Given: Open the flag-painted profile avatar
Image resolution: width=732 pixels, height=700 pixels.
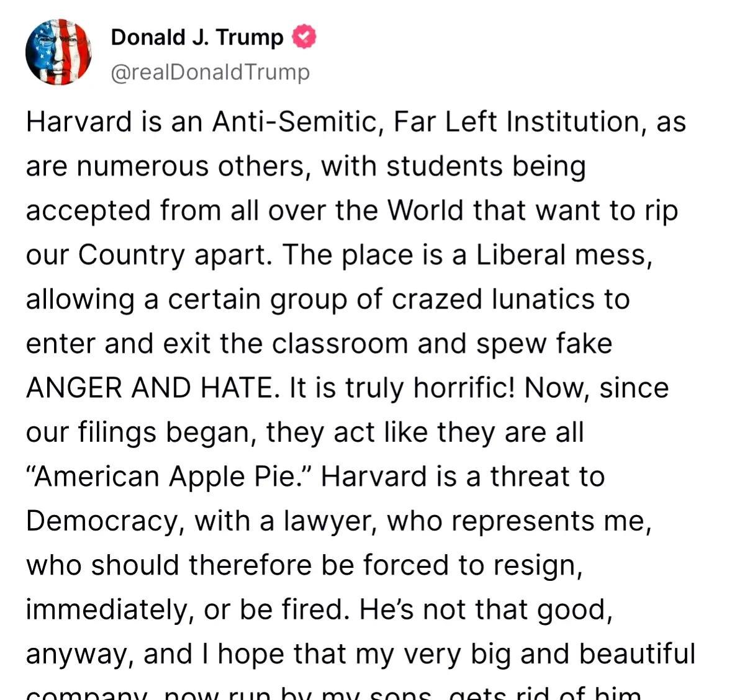Looking at the screenshot, I should tap(58, 52).
